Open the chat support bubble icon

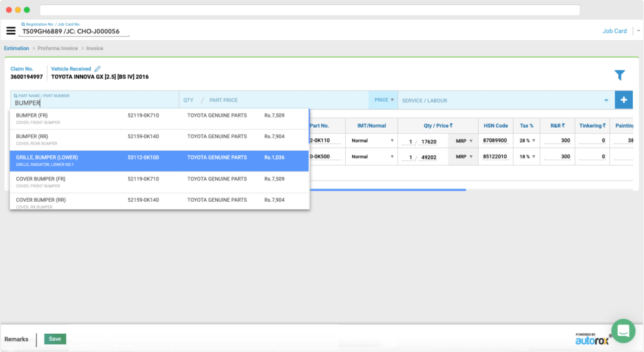pos(623,331)
